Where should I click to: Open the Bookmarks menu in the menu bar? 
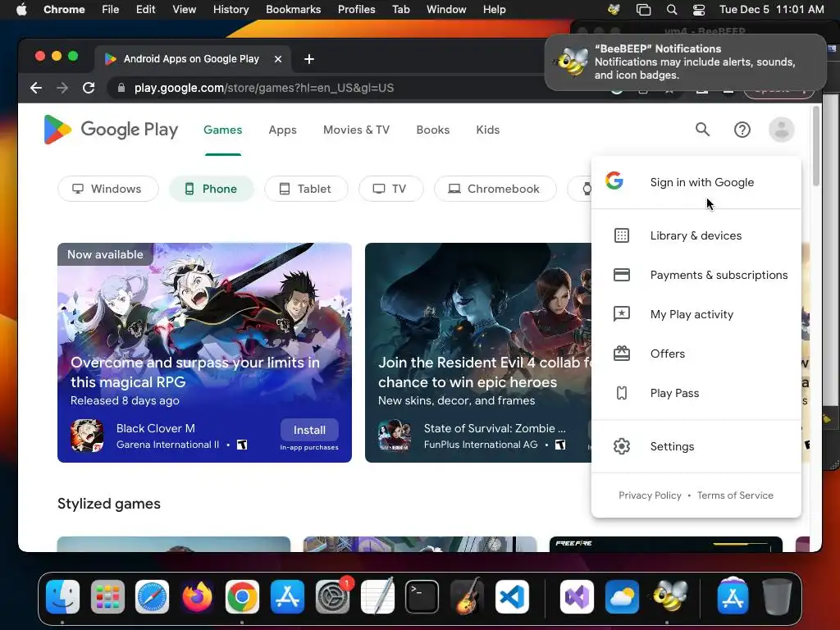point(294,10)
